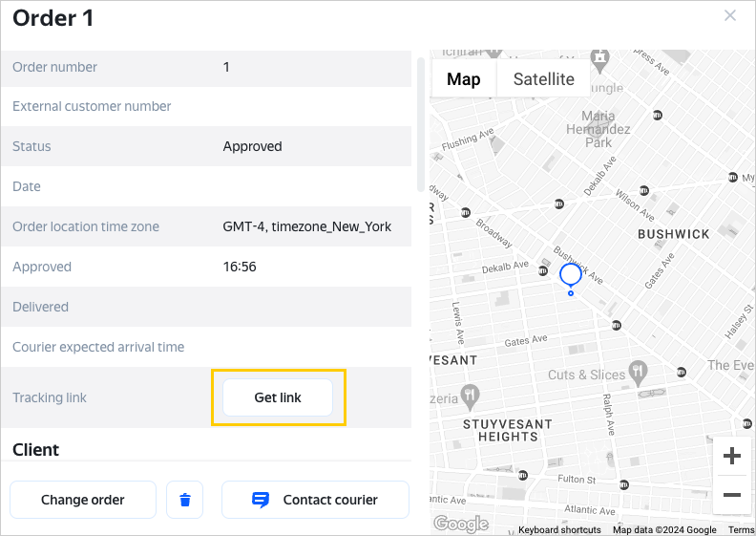Click the Order number value 1
Image resolution: width=756 pixels, height=536 pixels.
(x=226, y=67)
